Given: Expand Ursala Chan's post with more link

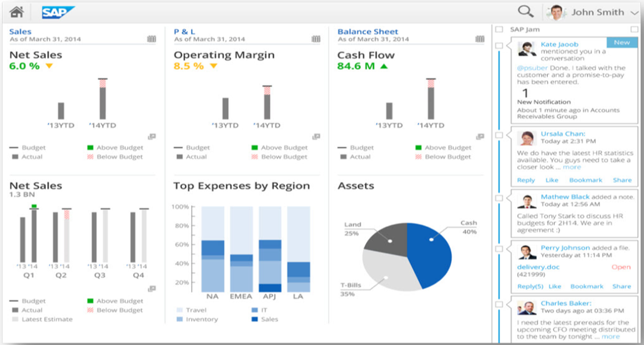Looking at the screenshot, I should click(572, 167).
